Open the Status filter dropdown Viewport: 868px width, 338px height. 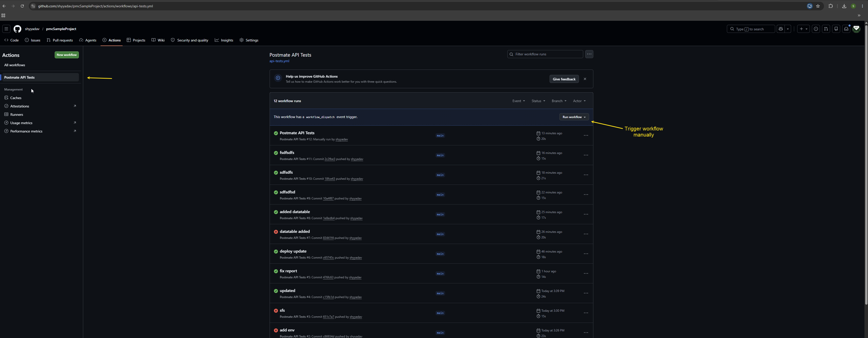[538, 101]
